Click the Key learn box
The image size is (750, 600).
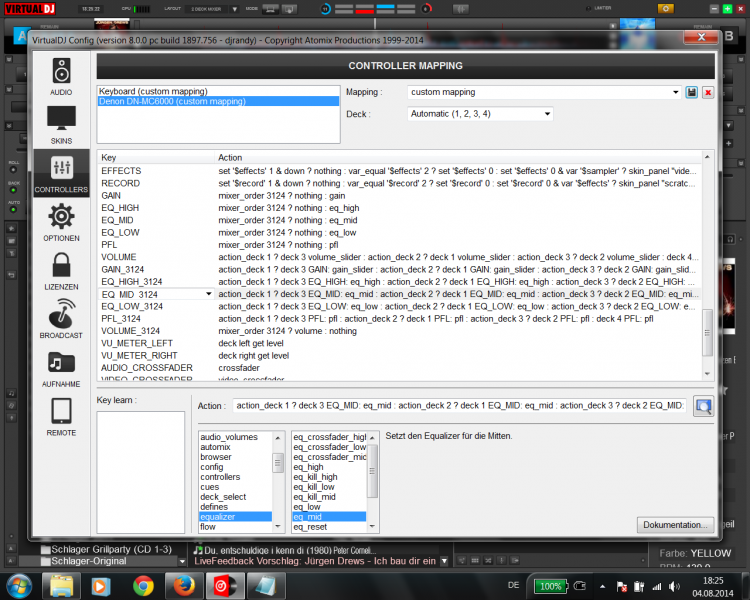pos(141,472)
